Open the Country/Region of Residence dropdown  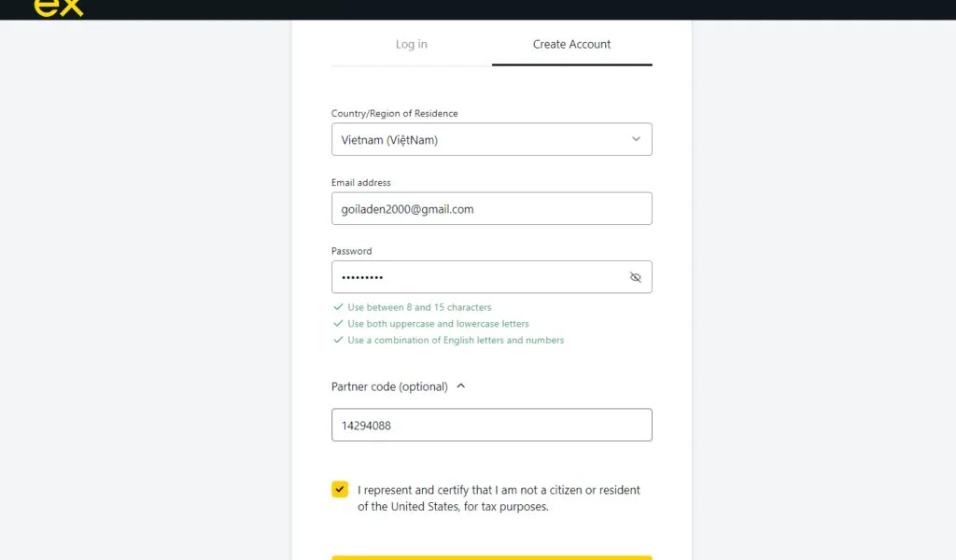click(x=492, y=138)
